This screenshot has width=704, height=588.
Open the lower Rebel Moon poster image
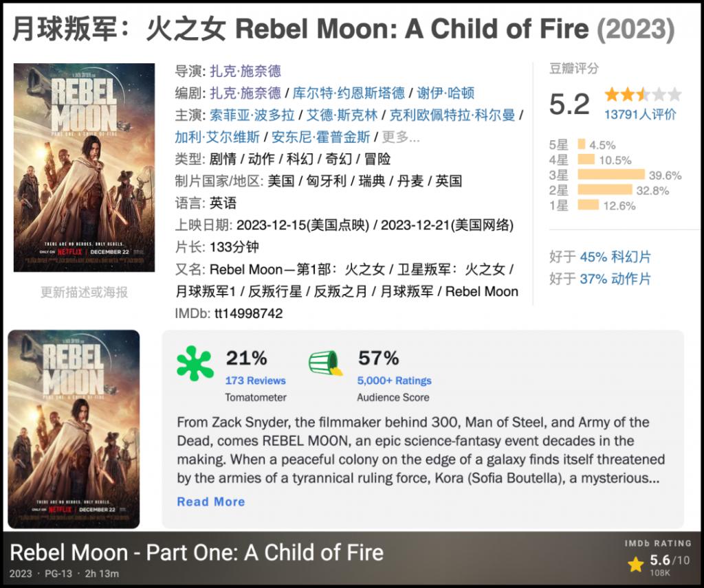[x=74, y=429]
